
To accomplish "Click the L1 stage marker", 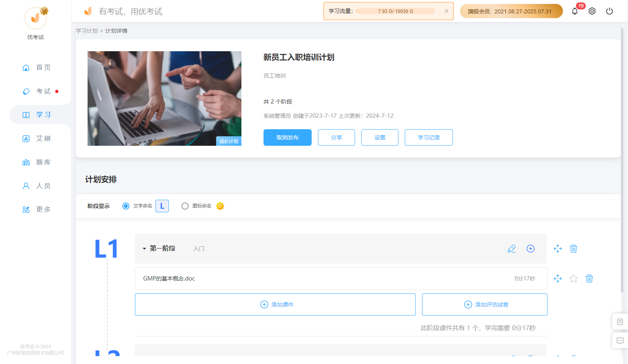I will pyautogui.click(x=107, y=249).
